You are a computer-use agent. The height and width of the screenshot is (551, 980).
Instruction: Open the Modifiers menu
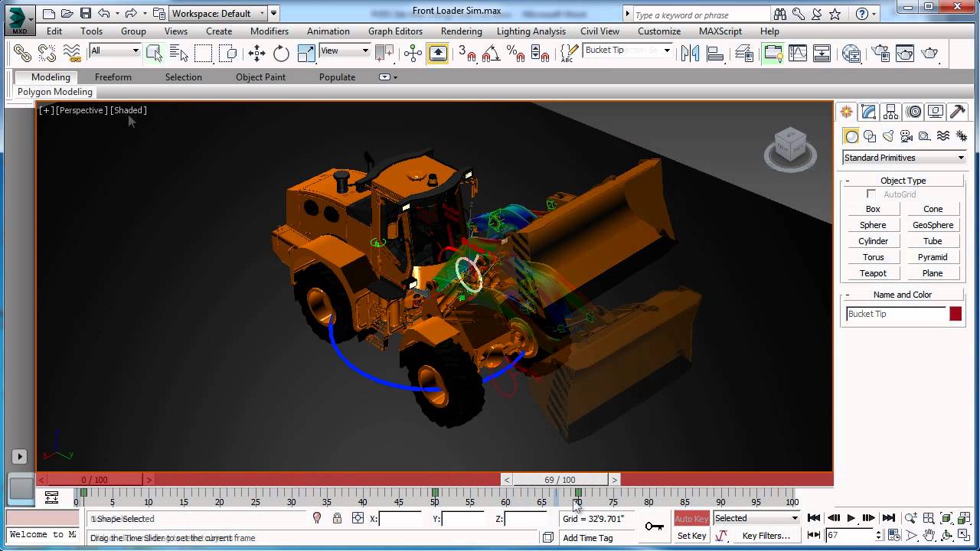[269, 31]
